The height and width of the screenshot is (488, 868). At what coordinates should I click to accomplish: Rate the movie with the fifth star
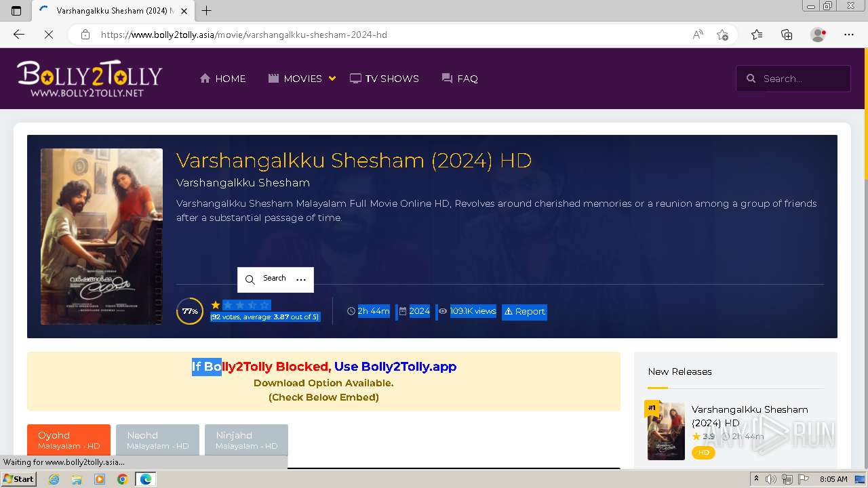(264, 305)
